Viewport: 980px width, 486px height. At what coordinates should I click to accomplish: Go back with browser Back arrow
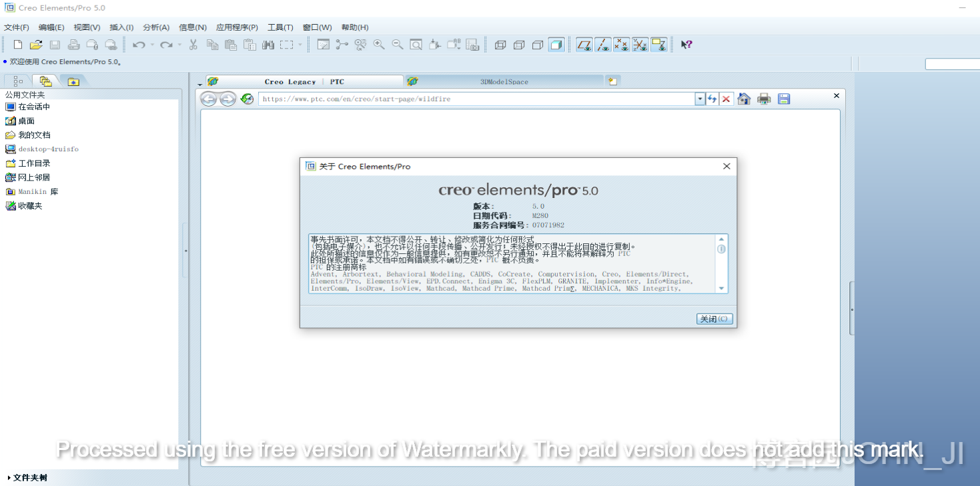(209, 99)
